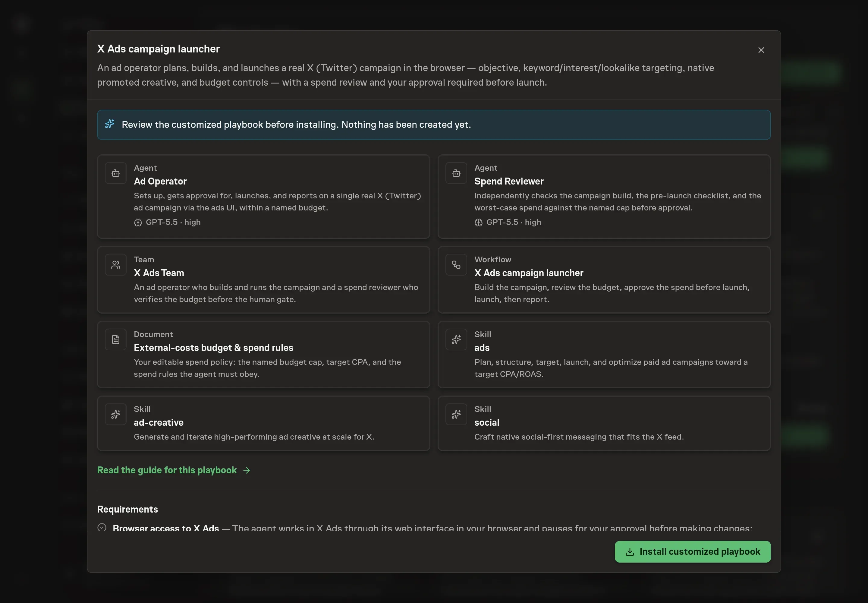
Task: Close the X Ads campaign launcher dialog
Action: pos(761,50)
